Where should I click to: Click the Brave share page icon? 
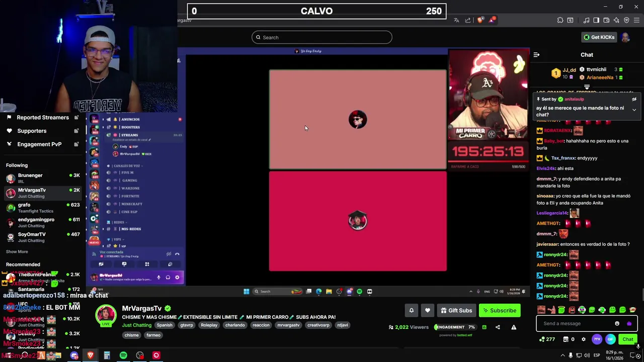(468, 20)
